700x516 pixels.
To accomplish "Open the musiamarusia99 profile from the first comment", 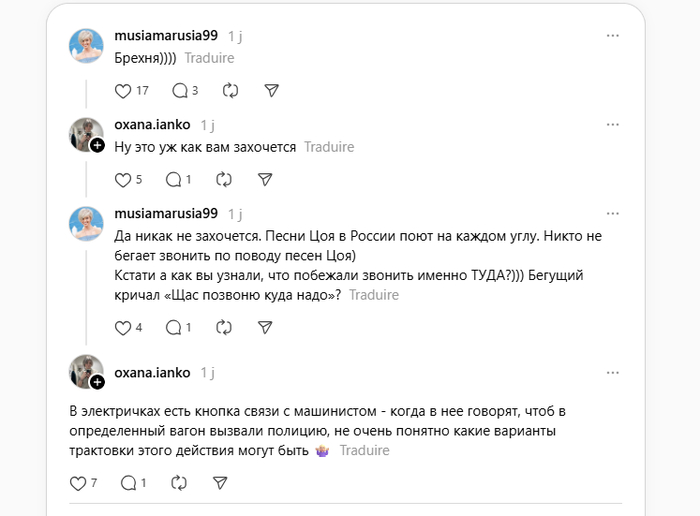I will click(x=166, y=35).
